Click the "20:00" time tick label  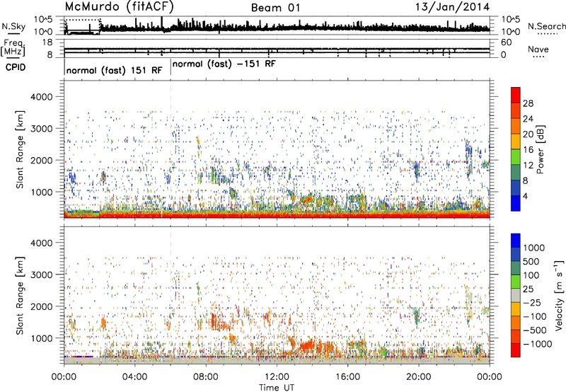pos(419,377)
